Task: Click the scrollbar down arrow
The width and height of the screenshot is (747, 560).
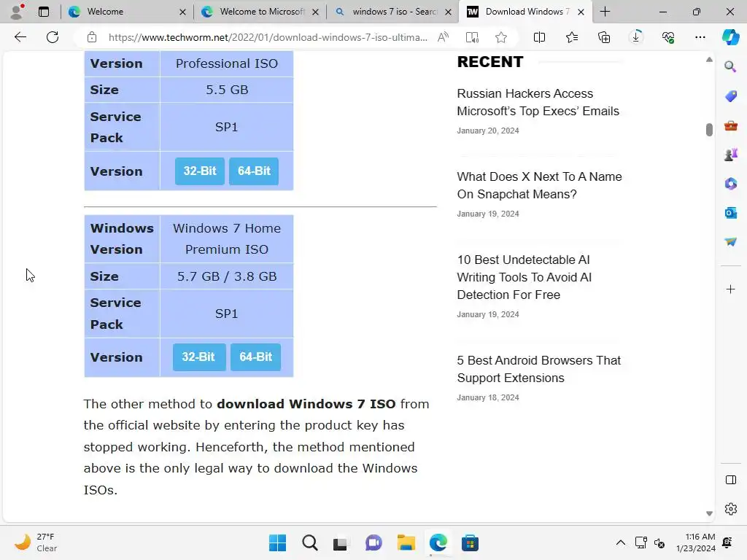Action: point(709,513)
